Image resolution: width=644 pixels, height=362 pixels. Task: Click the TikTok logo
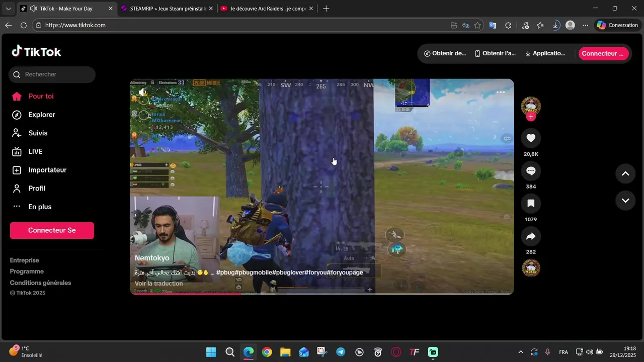pos(36,51)
